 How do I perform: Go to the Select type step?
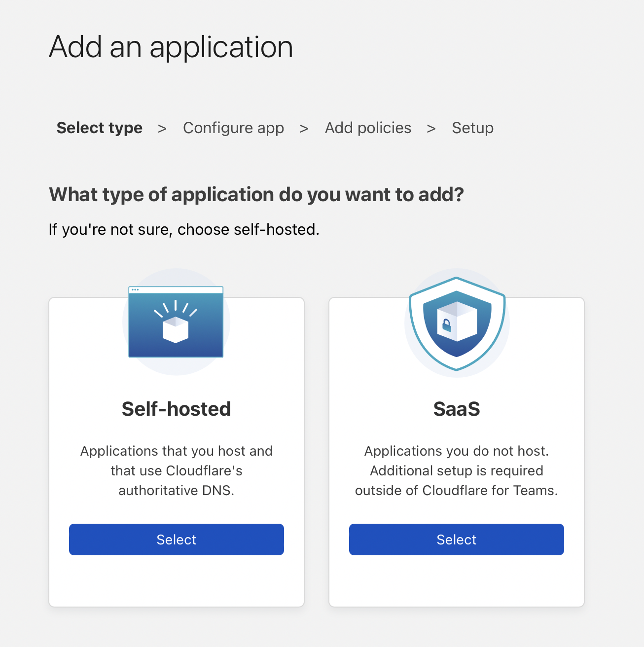tap(100, 128)
